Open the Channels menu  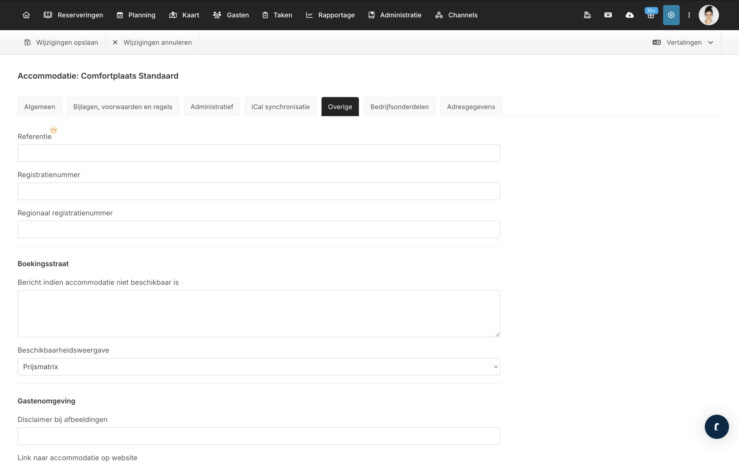click(456, 15)
